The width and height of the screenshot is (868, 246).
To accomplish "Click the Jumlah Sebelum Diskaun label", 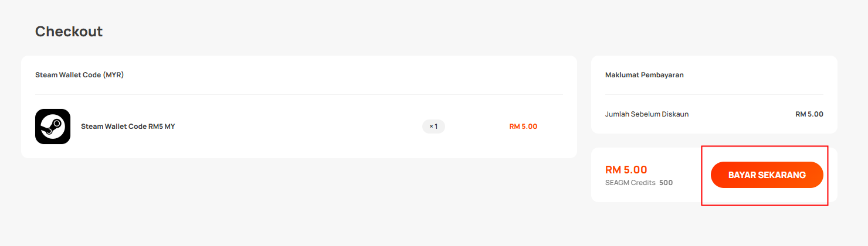I will (x=647, y=114).
